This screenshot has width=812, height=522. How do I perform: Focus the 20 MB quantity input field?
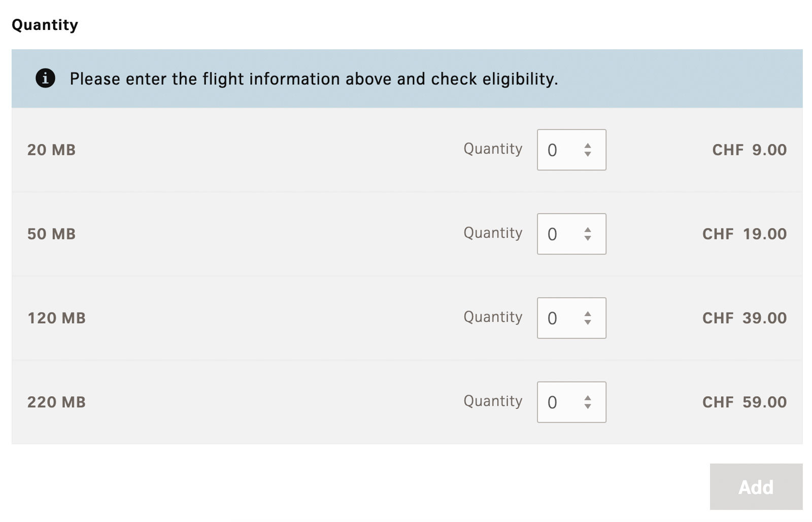pyautogui.click(x=557, y=150)
